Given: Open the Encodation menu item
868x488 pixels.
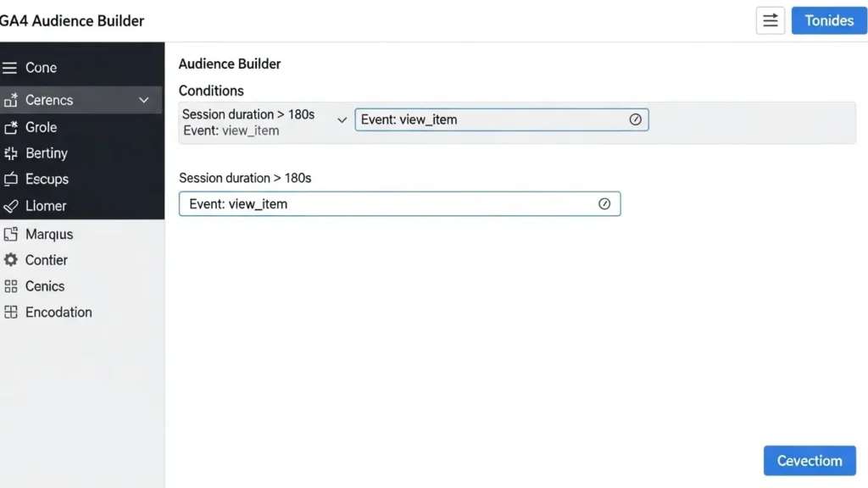Looking at the screenshot, I should (58, 312).
